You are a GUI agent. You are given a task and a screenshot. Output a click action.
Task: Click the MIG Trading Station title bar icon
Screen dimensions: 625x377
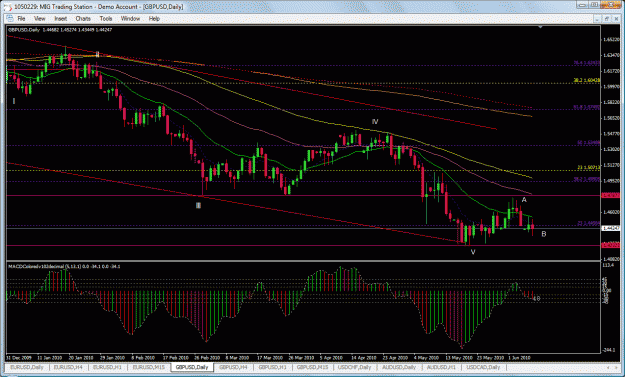[x=8, y=6]
